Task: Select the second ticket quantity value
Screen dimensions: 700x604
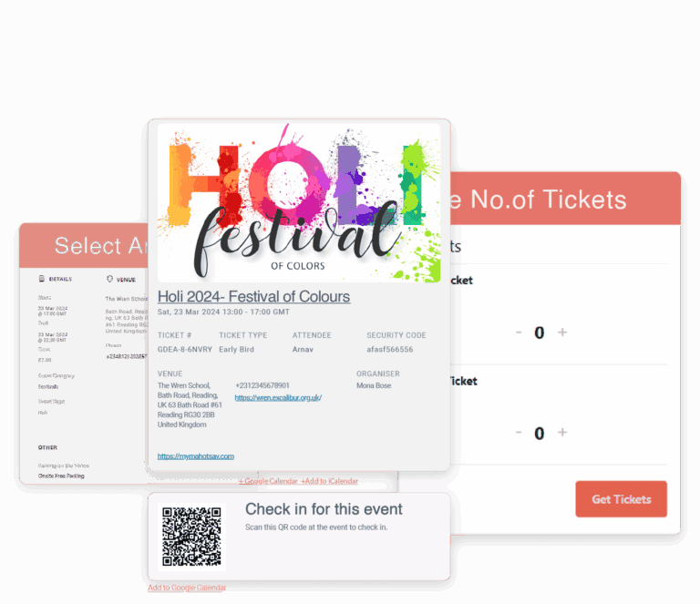Action: [540, 433]
